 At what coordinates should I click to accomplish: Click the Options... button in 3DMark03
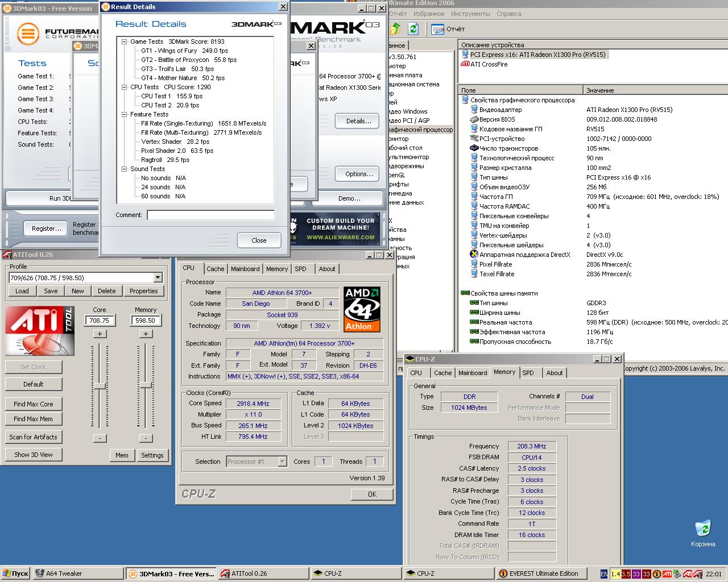coord(359,174)
